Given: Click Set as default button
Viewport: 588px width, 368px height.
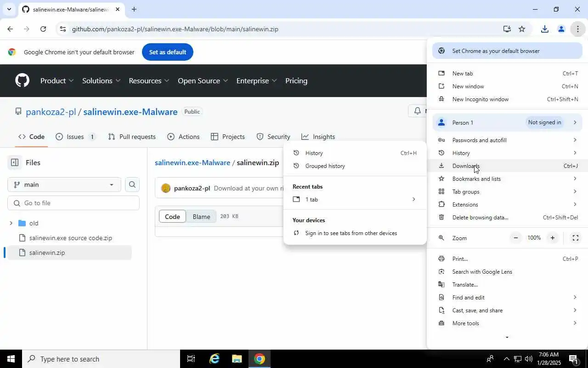Looking at the screenshot, I should [x=168, y=52].
